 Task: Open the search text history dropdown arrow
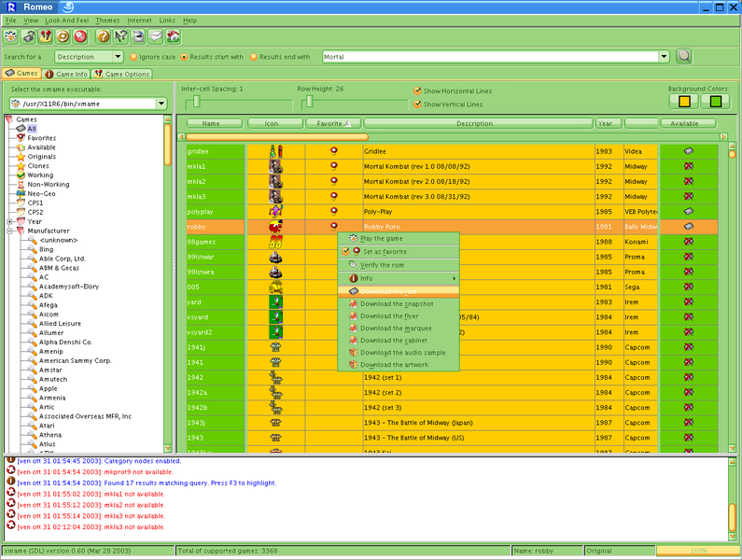pyautogui.click(x=664, y=57)
